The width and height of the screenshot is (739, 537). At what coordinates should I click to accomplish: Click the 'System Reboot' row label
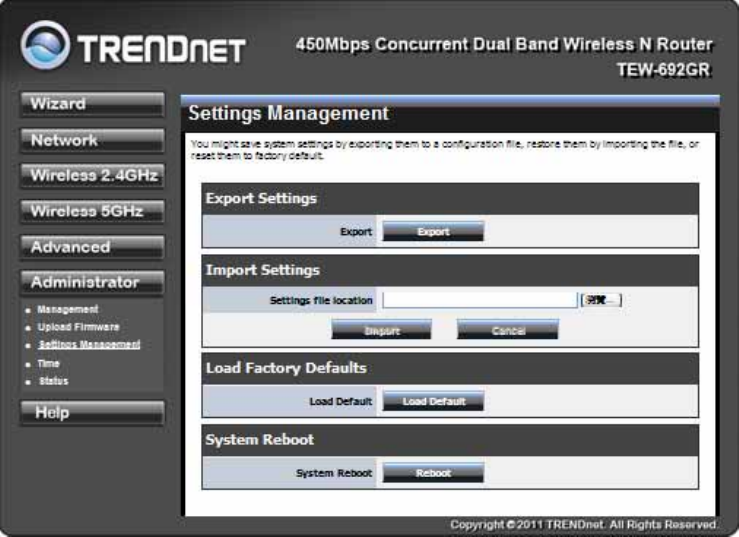coord(334,473)
